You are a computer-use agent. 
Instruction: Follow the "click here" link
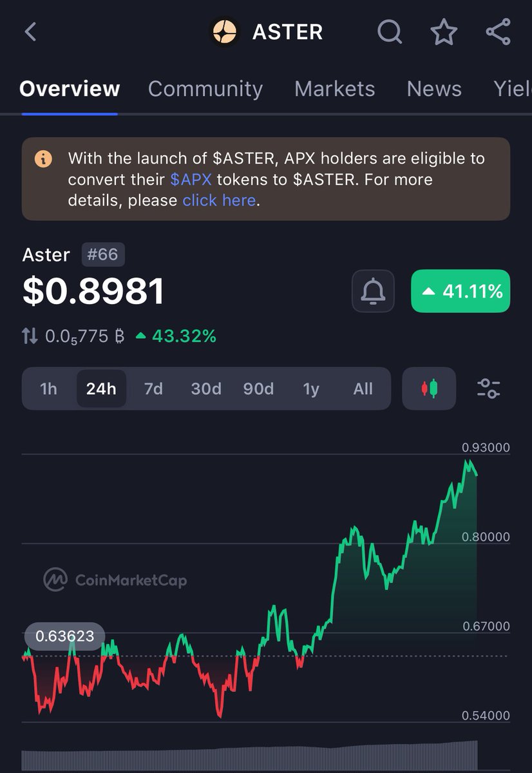click(x=219, y=200)
